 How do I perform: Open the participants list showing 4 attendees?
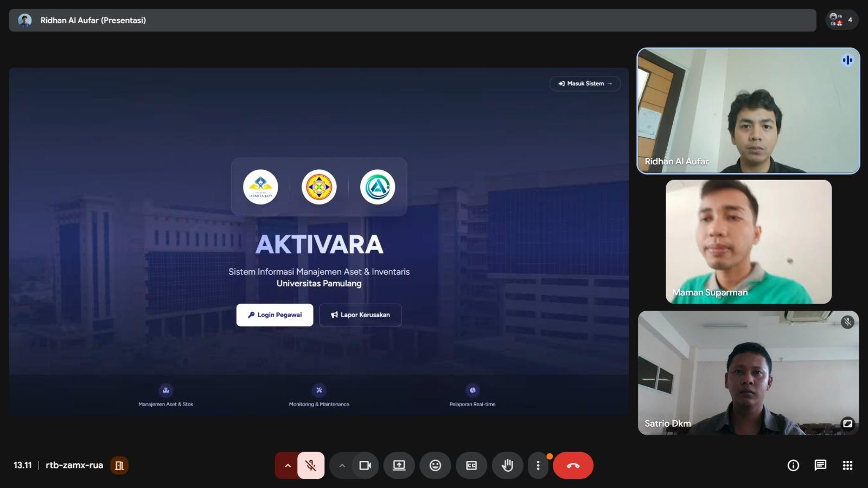point(841,20)
